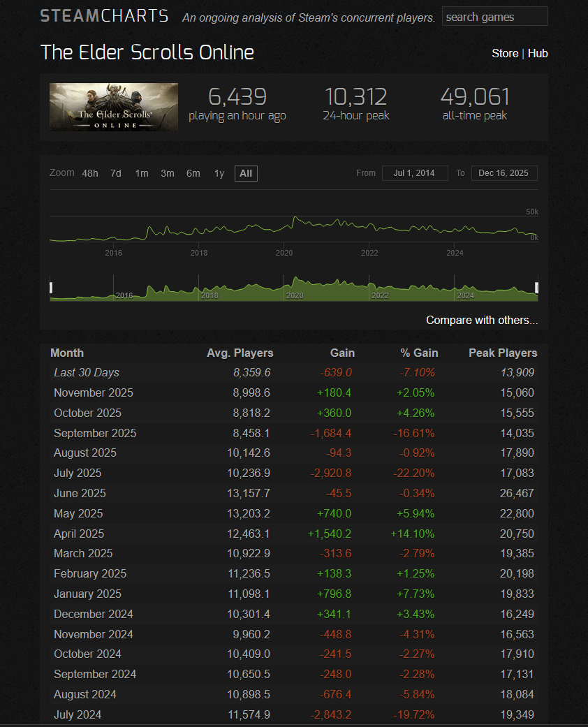Set chart zoom to 6m

click(193, 173)
